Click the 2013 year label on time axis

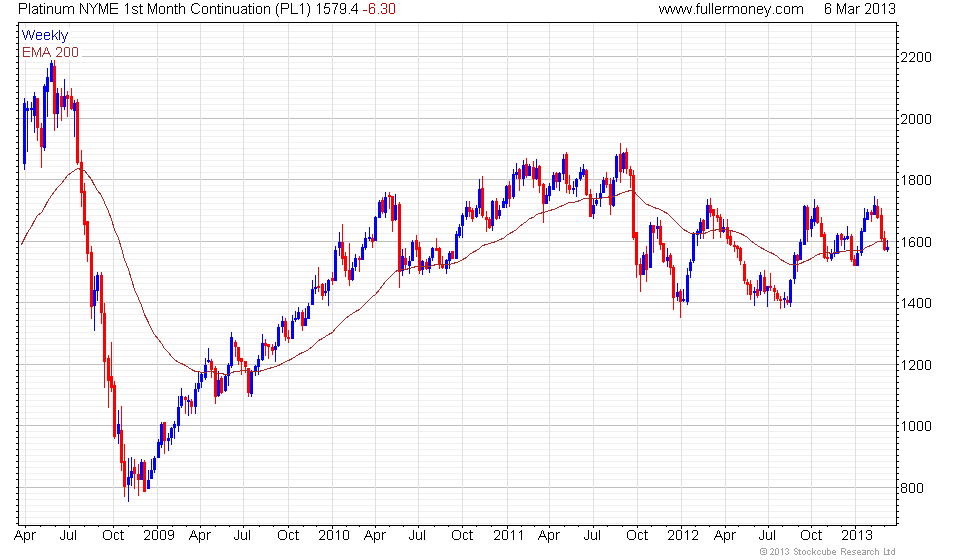point(857,536)
